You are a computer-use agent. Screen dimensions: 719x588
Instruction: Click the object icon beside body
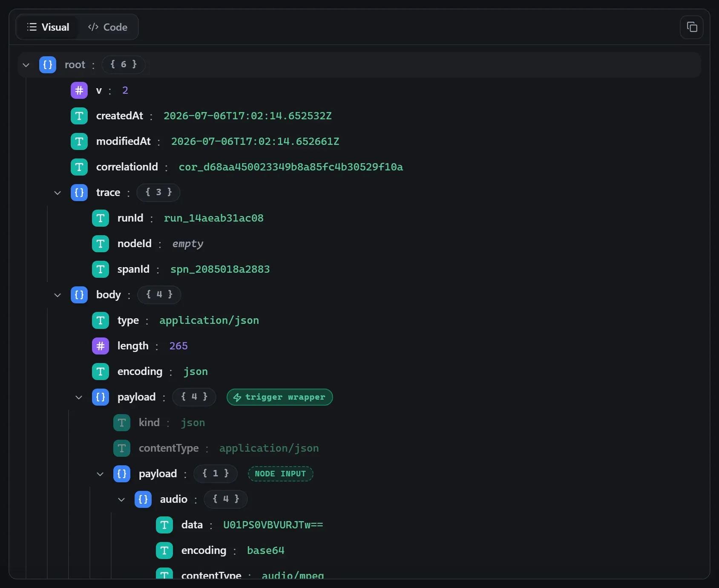click(79, 295)
